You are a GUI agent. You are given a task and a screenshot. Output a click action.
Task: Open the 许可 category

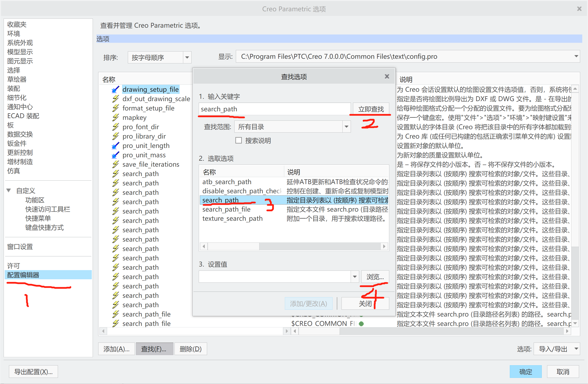[x=14, y=266]
